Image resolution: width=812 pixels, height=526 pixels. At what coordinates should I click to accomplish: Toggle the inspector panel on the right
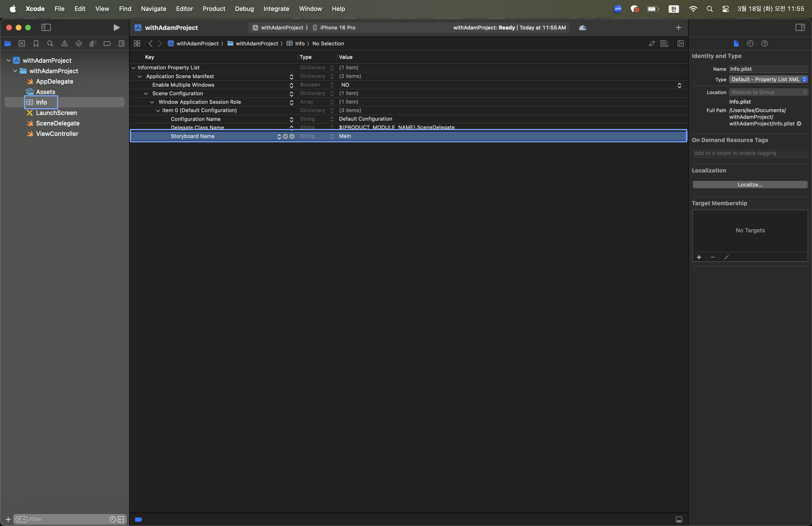(x=800, y=28)
